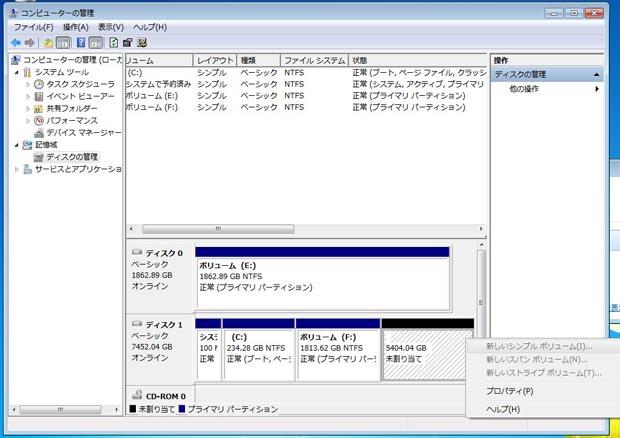Click the Device Manager icon
Screen dimensions: 620x438
click(x=38, y=133)
